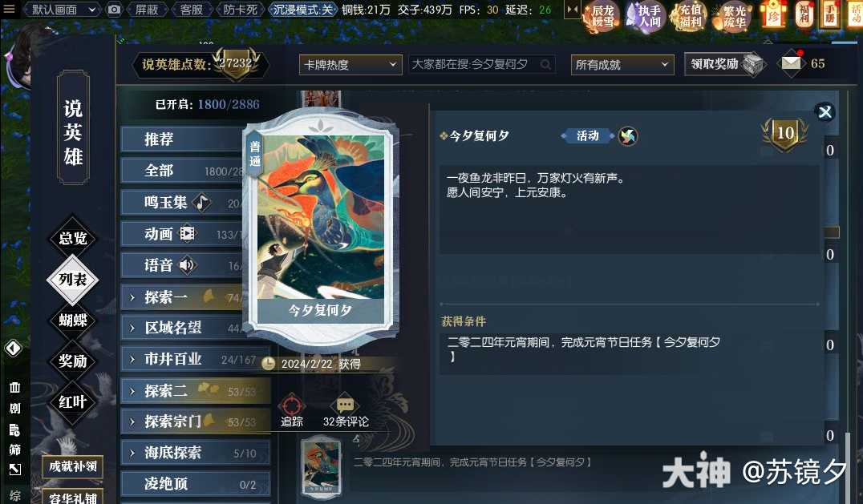Click the pinwheel icon beside 活动 tag

coord(628,135)
